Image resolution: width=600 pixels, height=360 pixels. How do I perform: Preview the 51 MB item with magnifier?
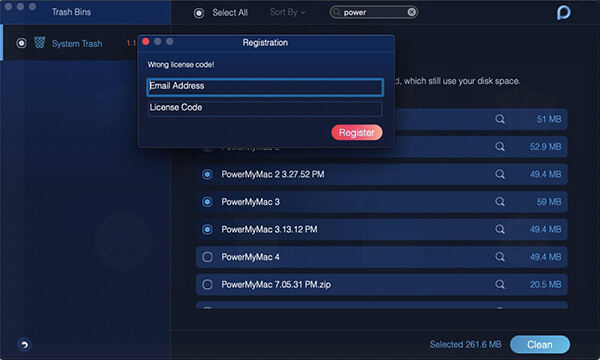500,119
